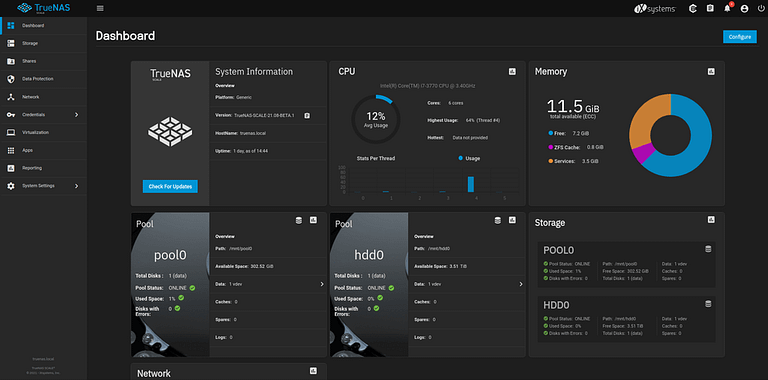Open Memory reports chart icon

pyautogui.click(x=711, y=71)
